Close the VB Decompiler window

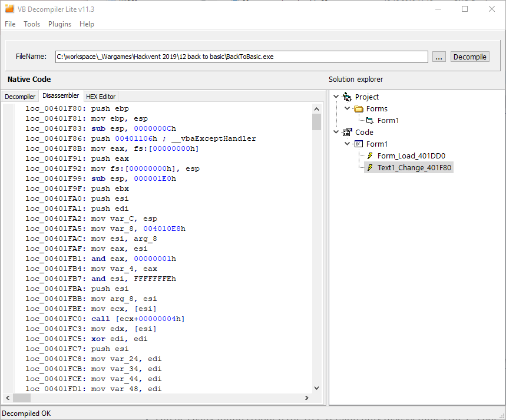[491, 9]
